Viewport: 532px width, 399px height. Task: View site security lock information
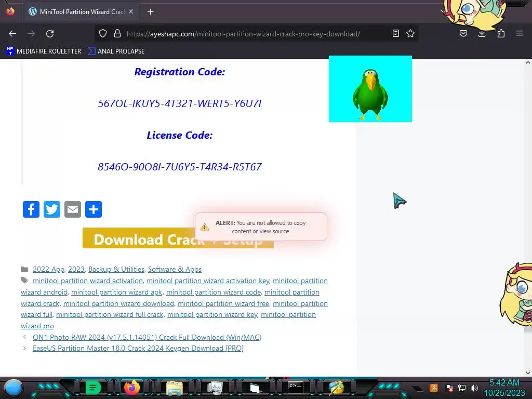tap(117, 34)
